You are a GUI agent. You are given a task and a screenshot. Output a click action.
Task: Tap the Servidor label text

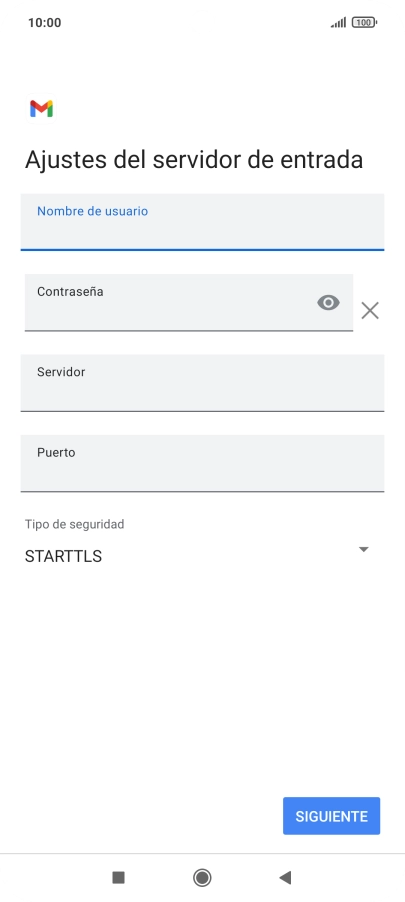coord(61,372)
